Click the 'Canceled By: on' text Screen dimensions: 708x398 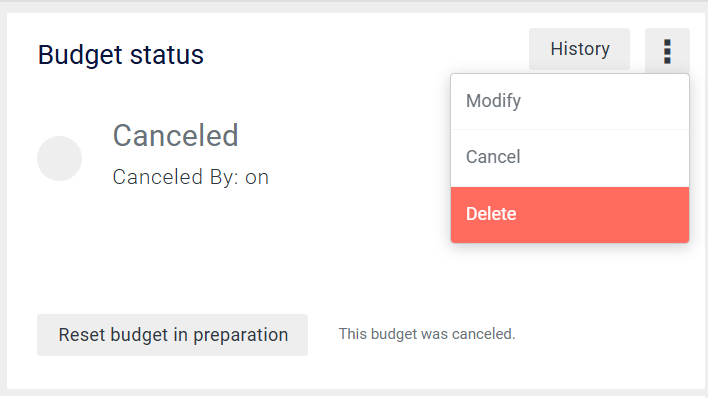tap(191, 177)
